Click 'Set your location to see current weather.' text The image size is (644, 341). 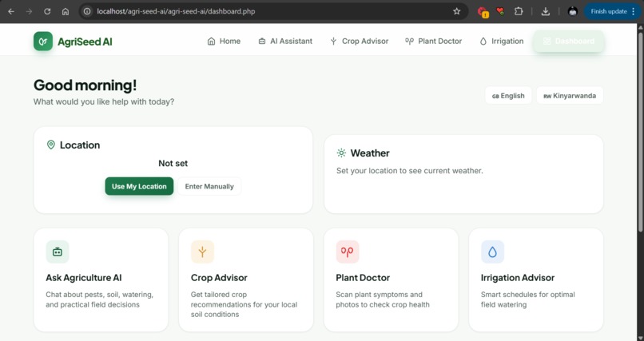point(409,171)
